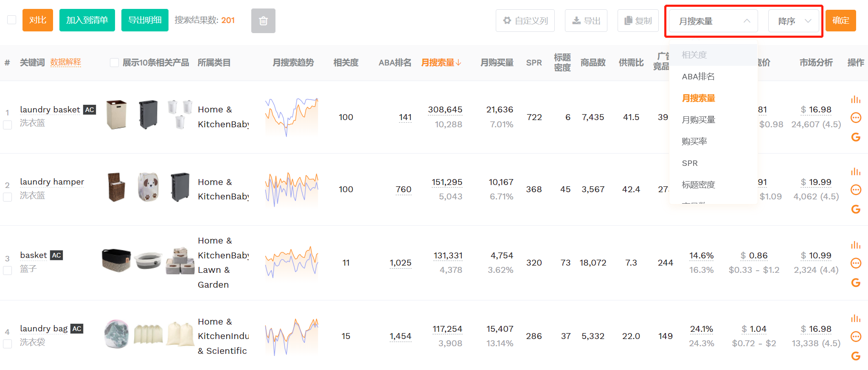
Task: Collapse the 月搜索量 sort field dropdown
Action: coord(714,21)
